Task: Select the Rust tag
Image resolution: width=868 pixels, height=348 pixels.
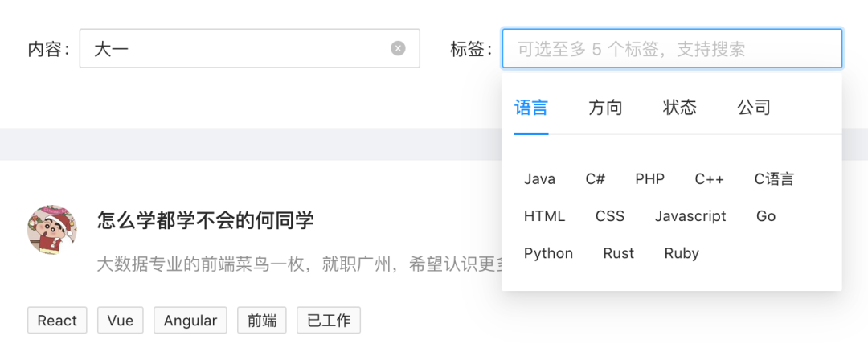Action: 618,253
